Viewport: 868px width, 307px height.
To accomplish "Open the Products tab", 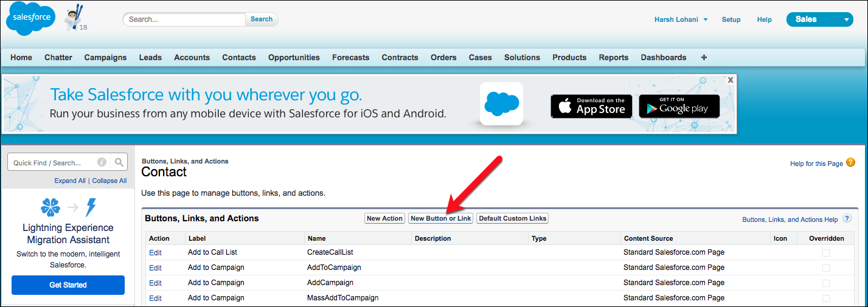I will click(569, 57).
